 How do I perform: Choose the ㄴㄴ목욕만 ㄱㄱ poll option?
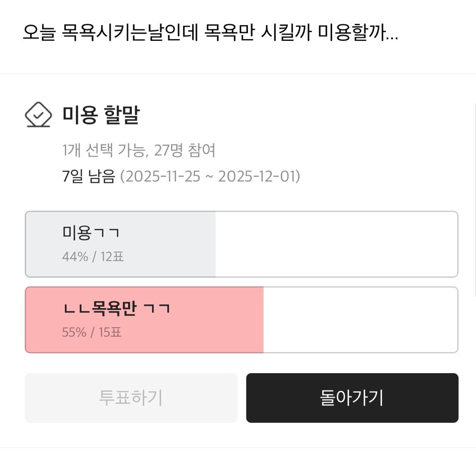point(241,320)
